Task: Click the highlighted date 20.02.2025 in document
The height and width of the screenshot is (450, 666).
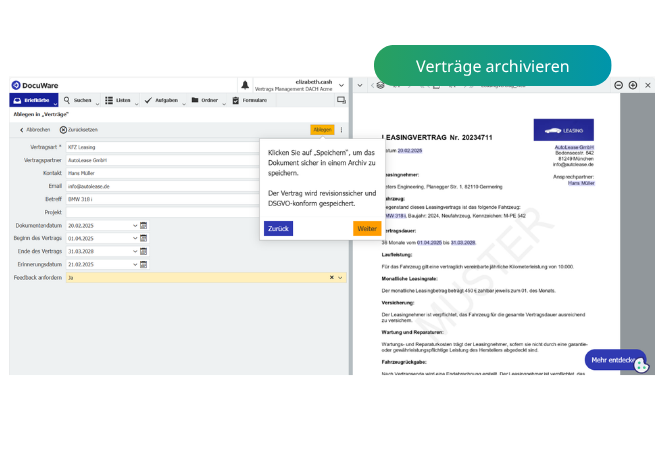Action: [x=410, y=150]
